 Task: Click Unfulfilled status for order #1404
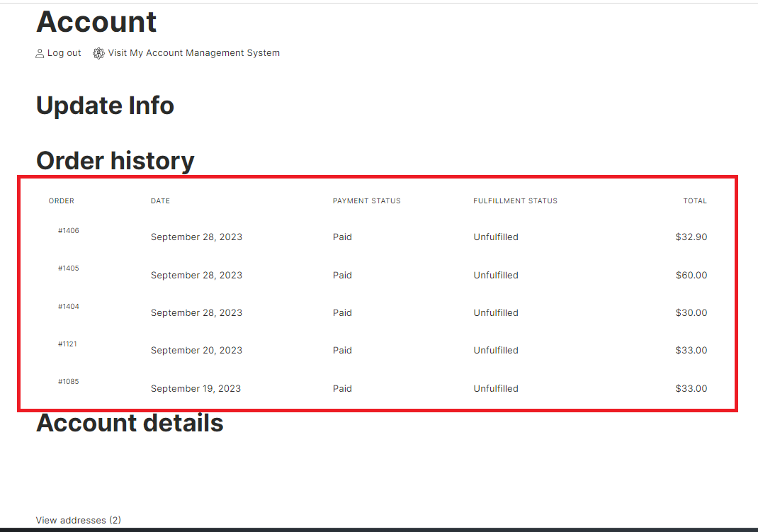tap(495, 312)
